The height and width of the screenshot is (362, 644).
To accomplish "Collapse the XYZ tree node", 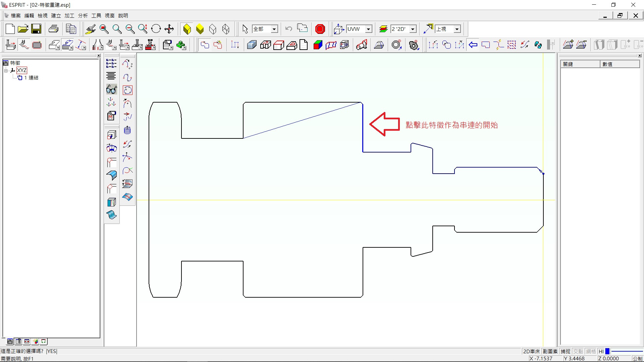I will click(x=6, y=70).
